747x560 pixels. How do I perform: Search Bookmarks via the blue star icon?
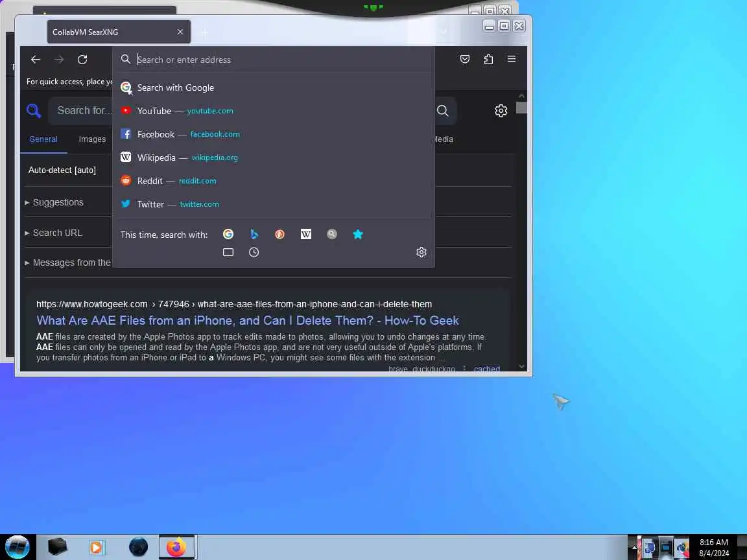pos(358,234)
